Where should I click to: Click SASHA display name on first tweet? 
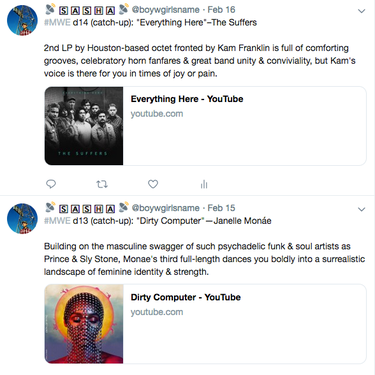[x=87, y=10]
